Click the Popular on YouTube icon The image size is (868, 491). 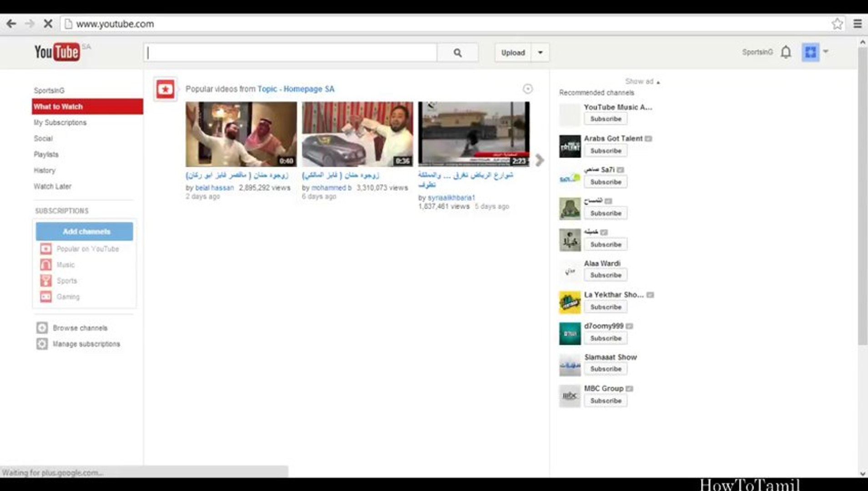(x=45, y=249)
